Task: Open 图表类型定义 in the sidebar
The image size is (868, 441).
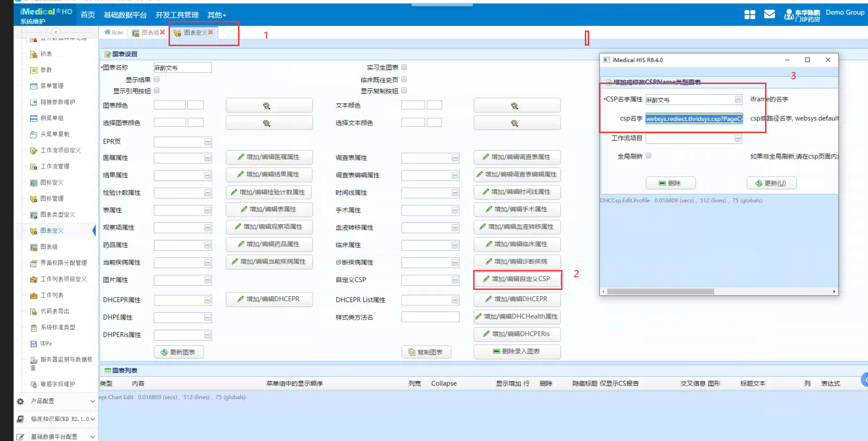Action: [58, 214]
